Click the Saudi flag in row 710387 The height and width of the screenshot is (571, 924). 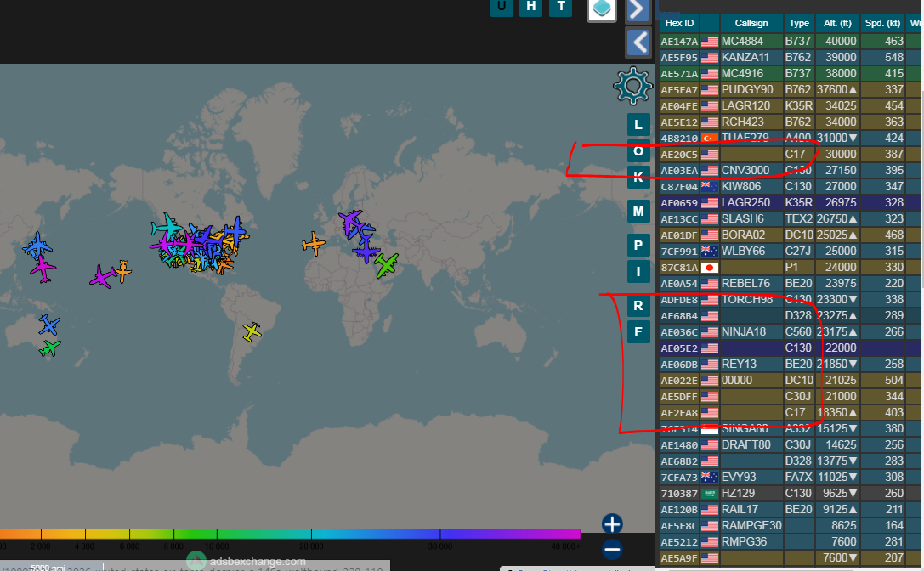click(710, 493)
